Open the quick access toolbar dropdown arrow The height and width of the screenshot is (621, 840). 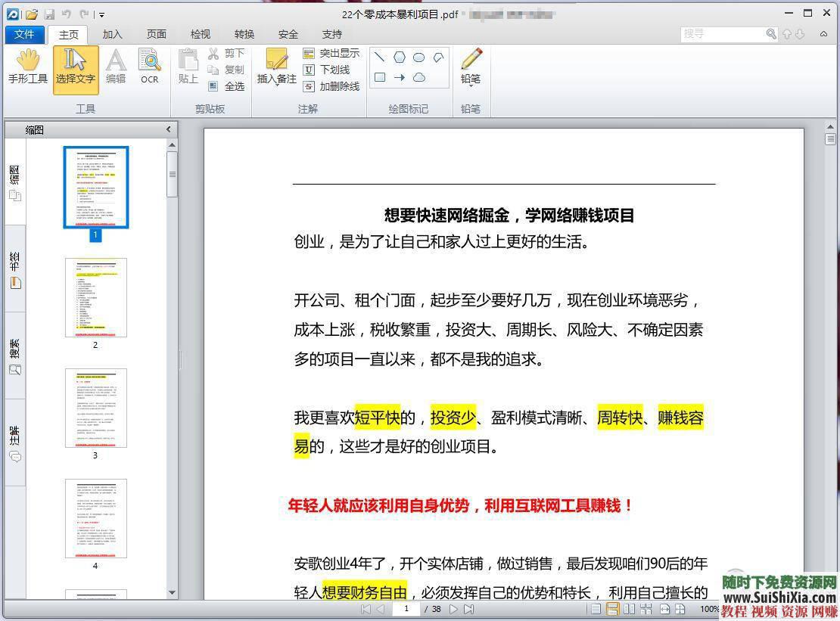coord(101,14)
